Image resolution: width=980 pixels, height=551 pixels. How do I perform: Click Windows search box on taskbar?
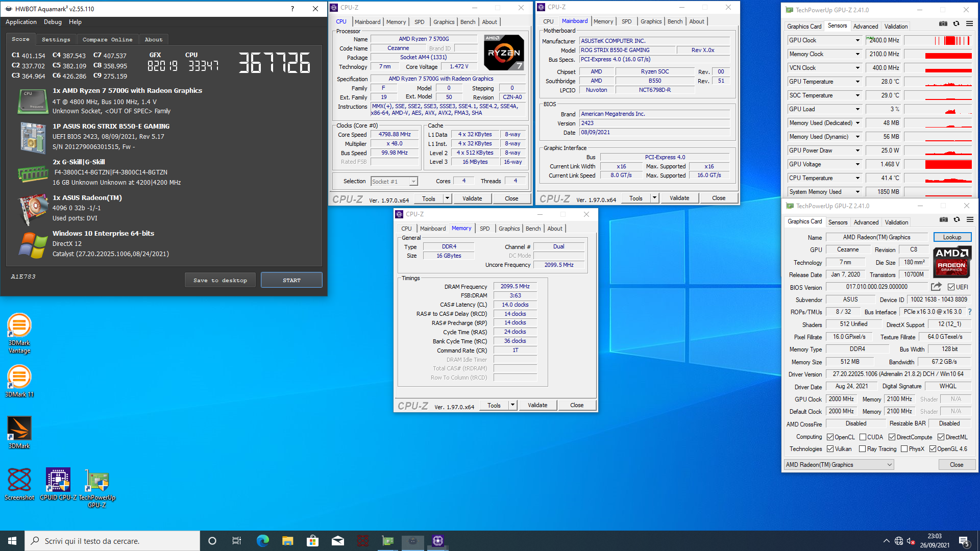(x=112, y=541)
